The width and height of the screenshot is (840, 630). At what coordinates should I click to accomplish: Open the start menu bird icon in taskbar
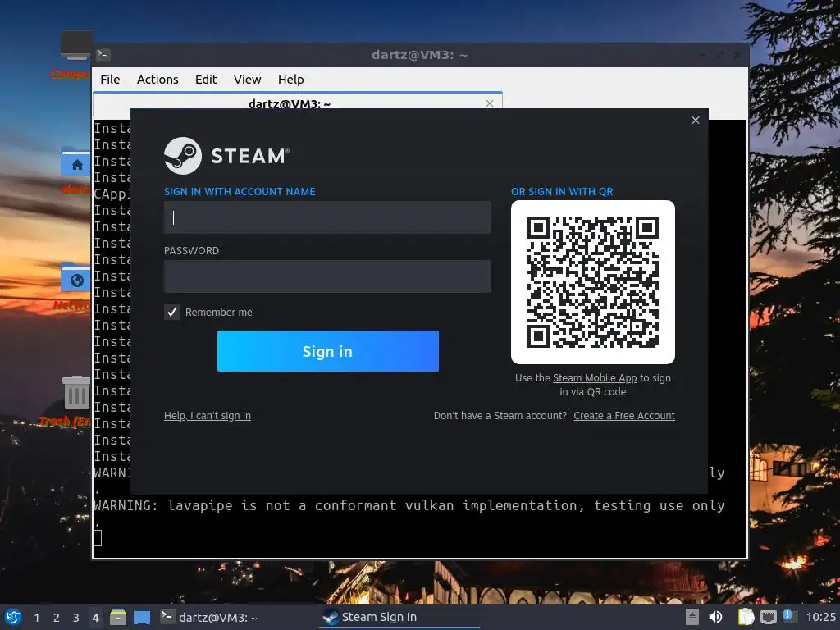[13, 617]
